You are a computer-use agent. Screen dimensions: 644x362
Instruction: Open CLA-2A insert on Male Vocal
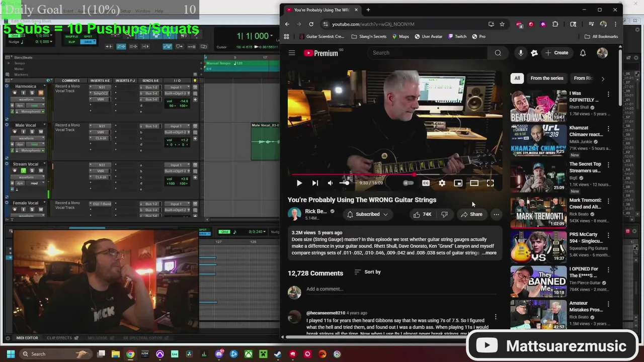102,138
